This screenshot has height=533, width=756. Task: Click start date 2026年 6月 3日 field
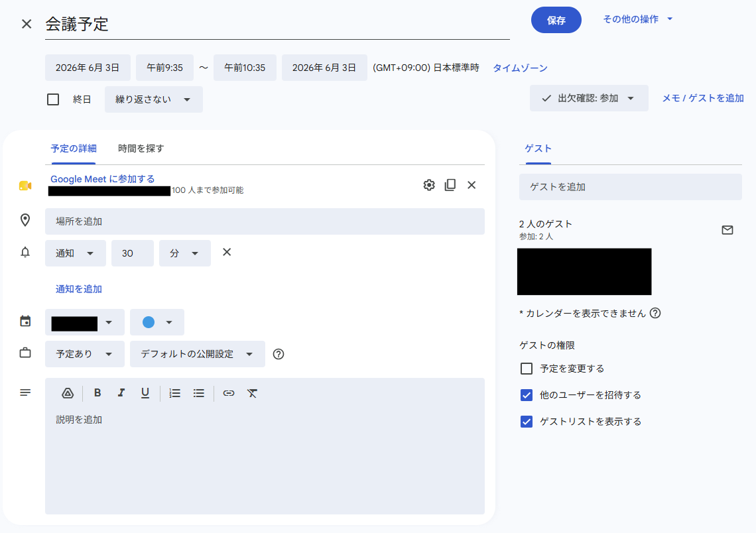click(88, 68)
